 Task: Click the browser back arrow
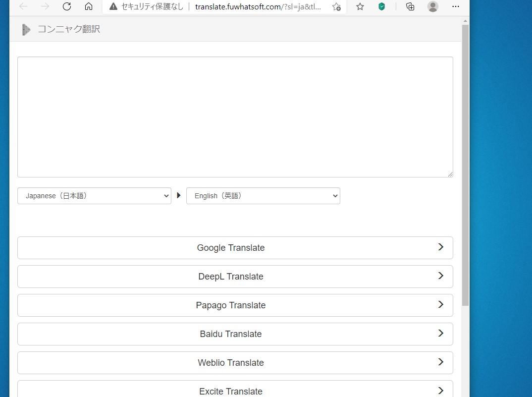click(23, 6)
